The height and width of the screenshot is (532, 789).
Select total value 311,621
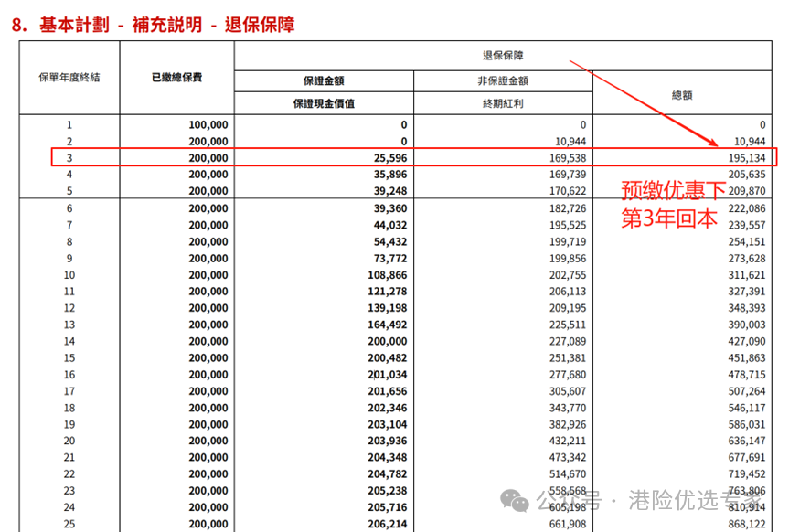pos(747,275)
